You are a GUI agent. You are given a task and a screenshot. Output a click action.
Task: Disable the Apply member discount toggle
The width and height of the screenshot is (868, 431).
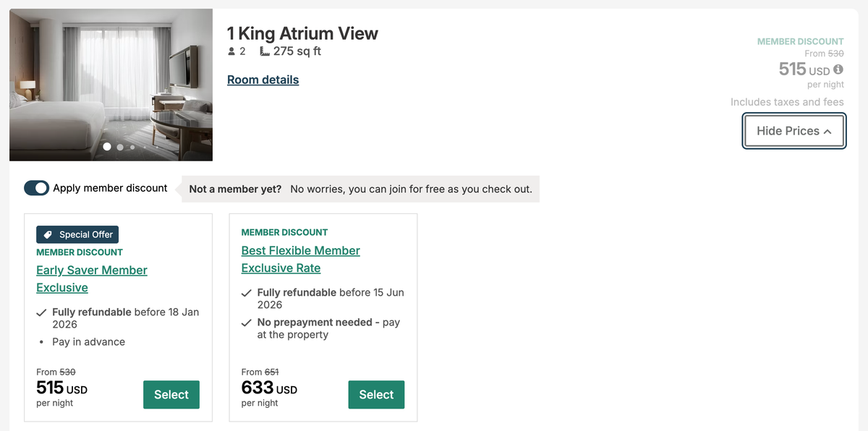coord(36,187)
